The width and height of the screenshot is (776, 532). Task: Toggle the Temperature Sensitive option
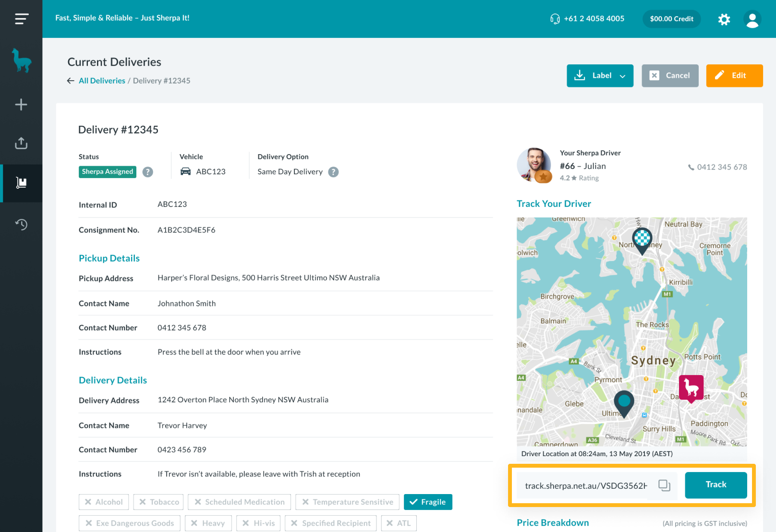coord(347,502)
